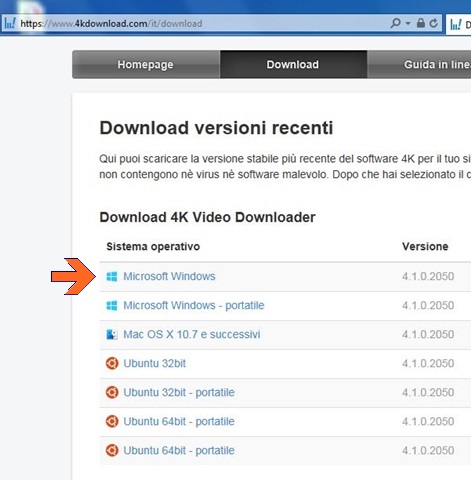Click Ubuntu logo beside Ubuntu 32bit - portatile
This screenshot has width=471, height=480.
112,392
